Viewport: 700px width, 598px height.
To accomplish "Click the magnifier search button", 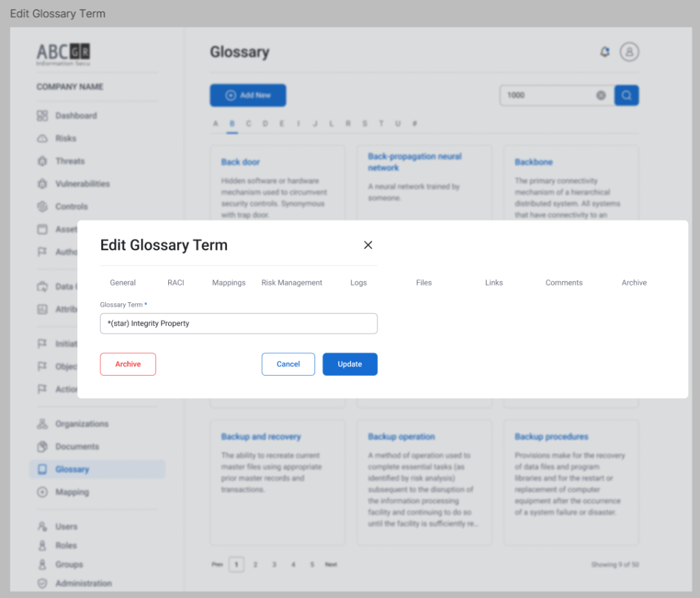I will click(626, 96).
